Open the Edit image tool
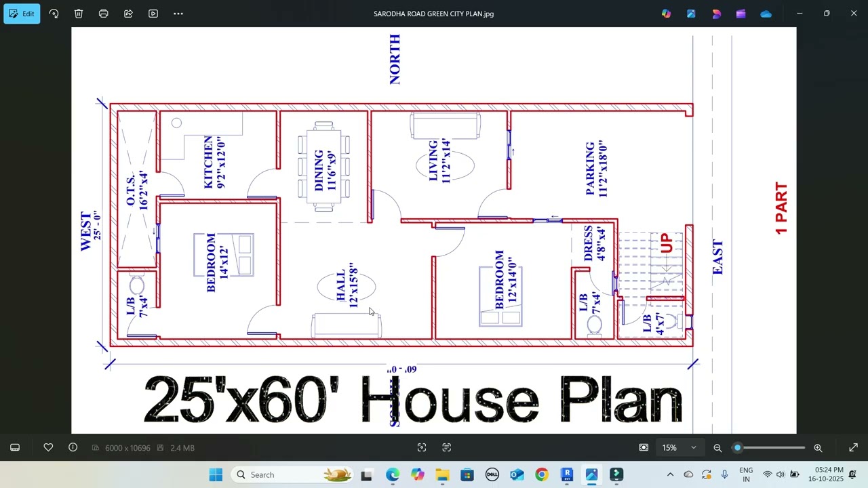This screenshot has width=868, height=488. [22, 14]
